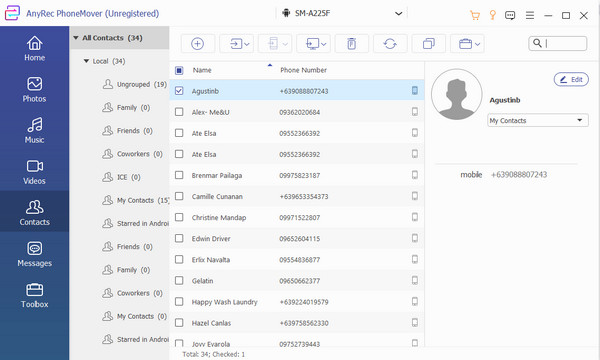Check the Brenmar Pailaga checkbox
The width and height of the screenshot is (600, 360).
point(179,175)
